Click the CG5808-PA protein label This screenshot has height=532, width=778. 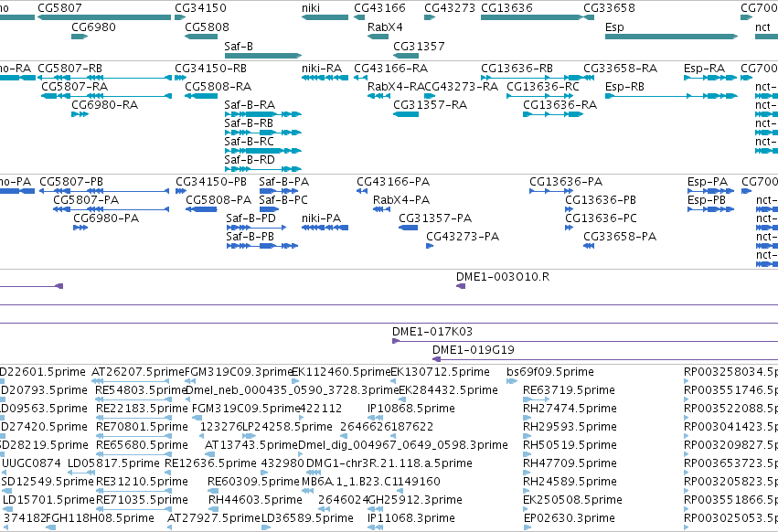pos(218,200)
